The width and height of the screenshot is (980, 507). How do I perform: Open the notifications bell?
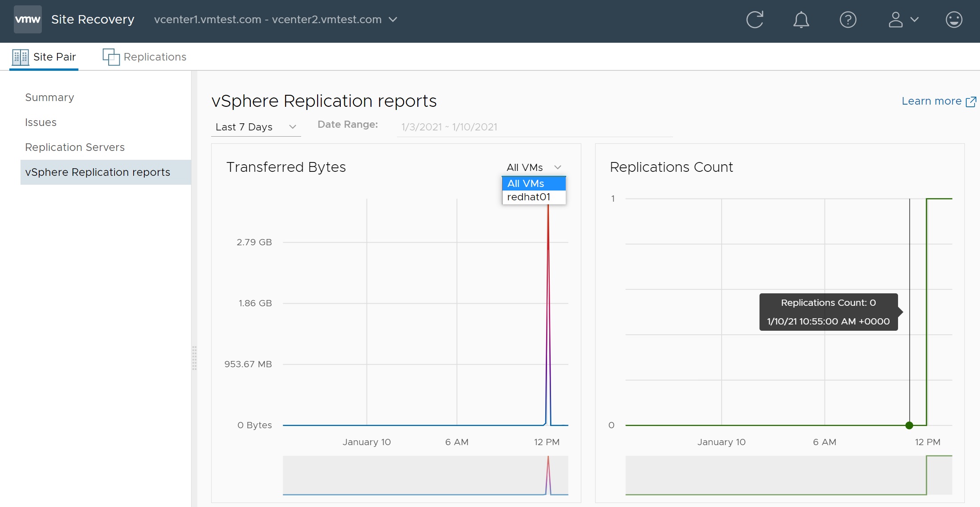coord(801,20)
